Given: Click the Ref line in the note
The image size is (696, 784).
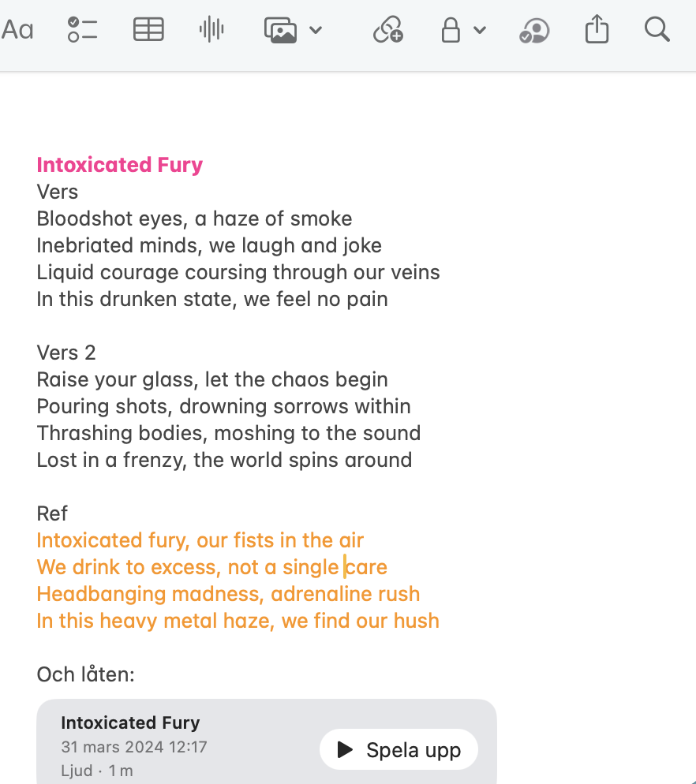Looking at the screenshot, I should (x=52, y=513).
